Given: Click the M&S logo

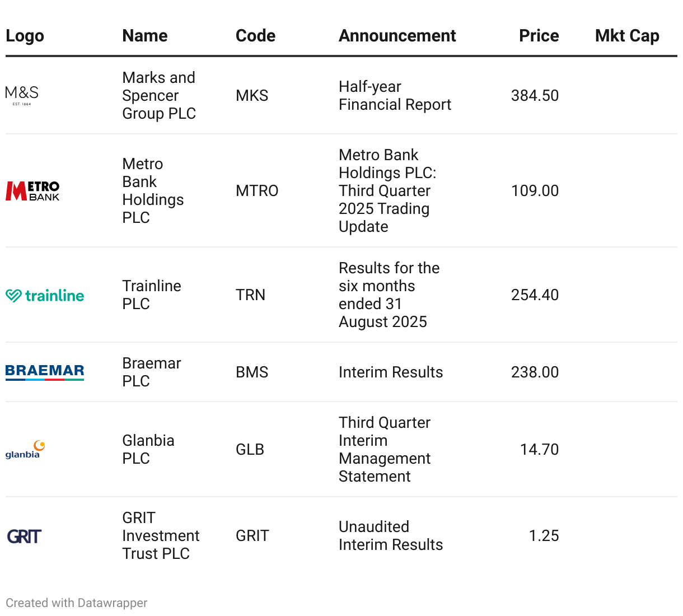Looking at the screenshot, I should (22, 95).
